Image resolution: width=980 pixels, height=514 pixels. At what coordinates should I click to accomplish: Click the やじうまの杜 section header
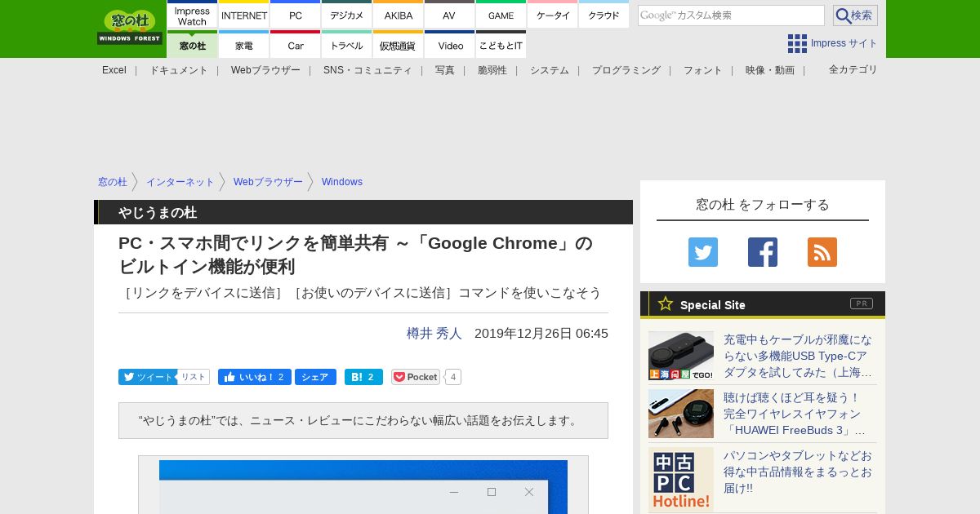(363, 212)
